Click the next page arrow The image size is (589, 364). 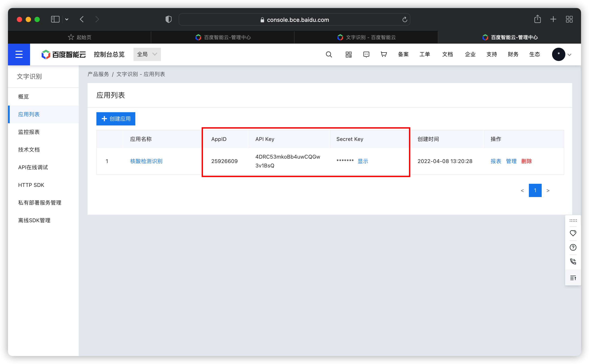[x=548, y=191]
